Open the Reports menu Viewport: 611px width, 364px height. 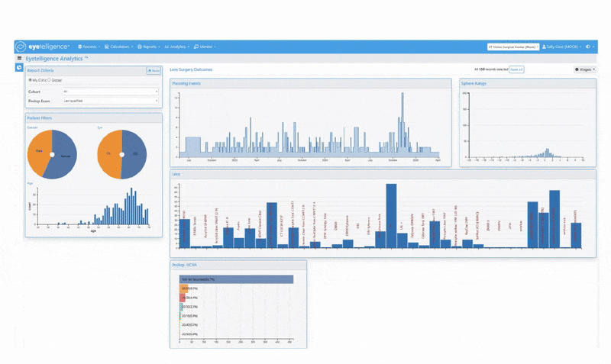pos(144,47)
